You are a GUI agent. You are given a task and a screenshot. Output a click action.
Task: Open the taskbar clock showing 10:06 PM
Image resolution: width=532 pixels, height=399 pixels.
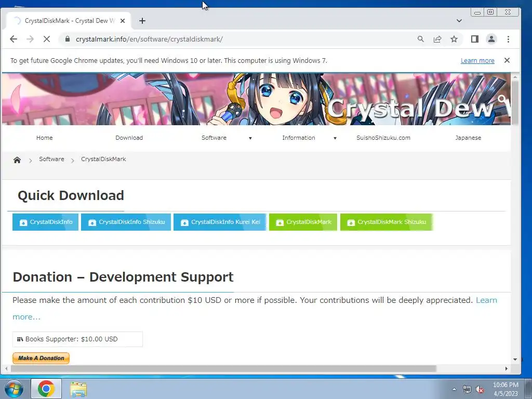pos(506,389)
